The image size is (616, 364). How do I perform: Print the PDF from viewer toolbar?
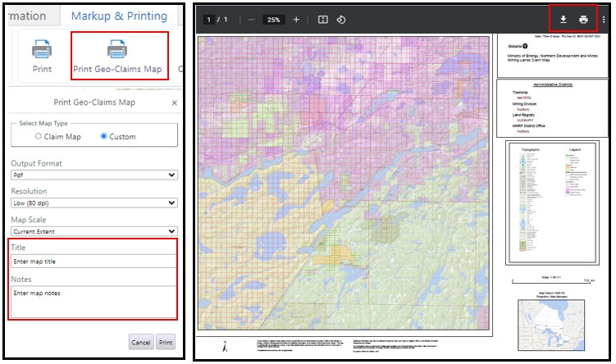tap(584, 20)
